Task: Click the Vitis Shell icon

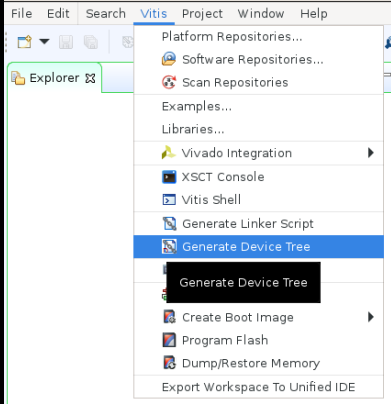Action: click(x=169, y=200)
